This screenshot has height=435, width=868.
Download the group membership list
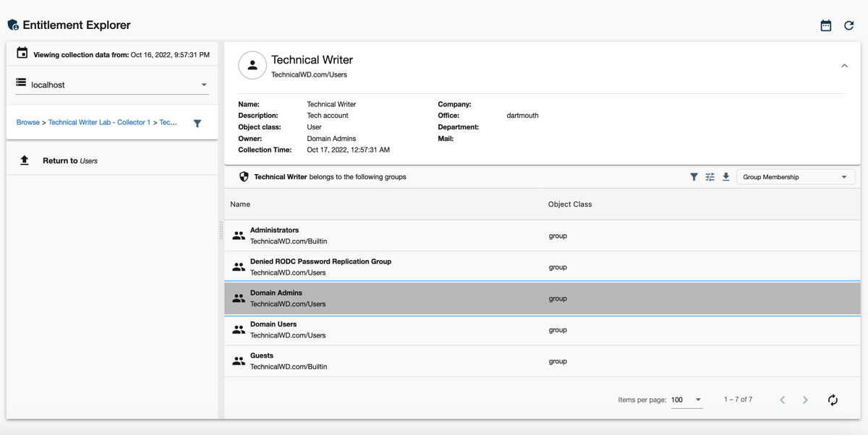pos(726,177)
